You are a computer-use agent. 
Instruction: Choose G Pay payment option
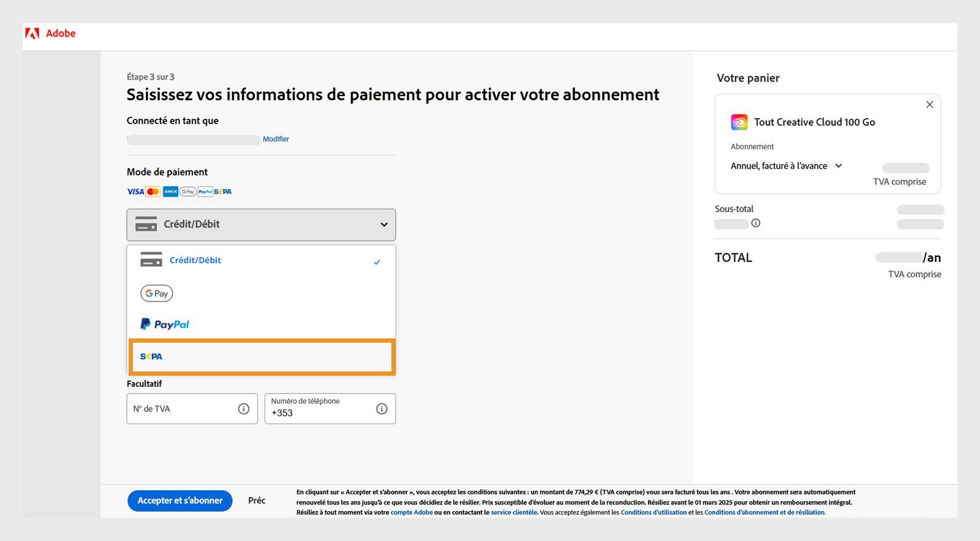pos(261,294)
